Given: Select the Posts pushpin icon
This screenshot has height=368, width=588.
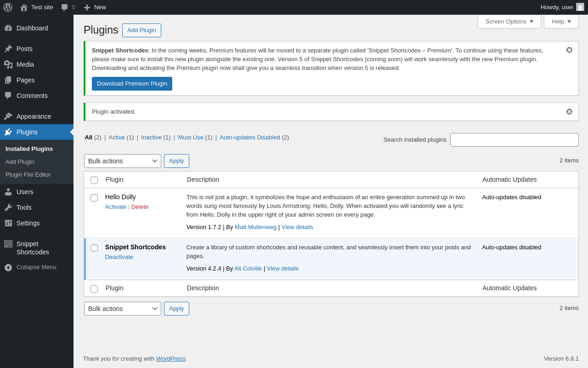Looking at the screenshot, I should (8, 49).
